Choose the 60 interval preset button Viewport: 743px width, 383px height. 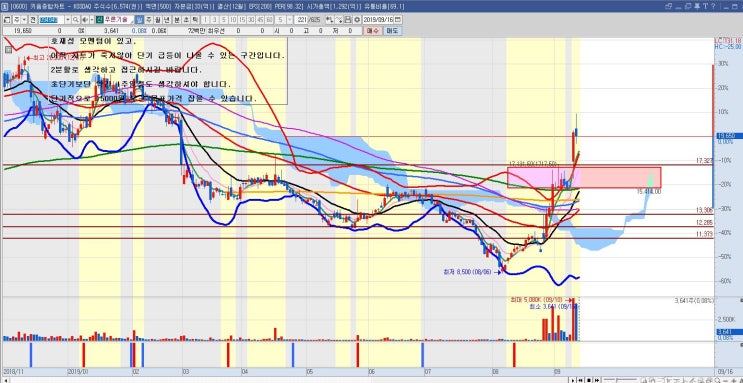coord(269,20)
